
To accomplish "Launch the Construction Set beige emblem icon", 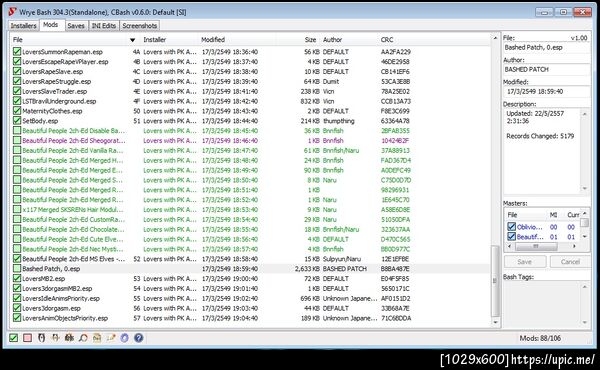I will pos(55,338).
